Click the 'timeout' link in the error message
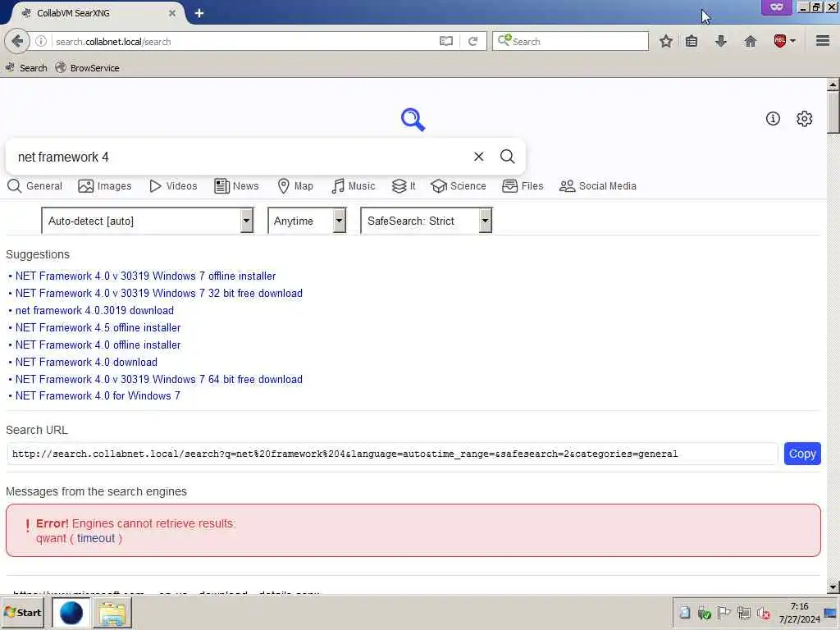The image size is (840, 630). [x=96, y=538]
